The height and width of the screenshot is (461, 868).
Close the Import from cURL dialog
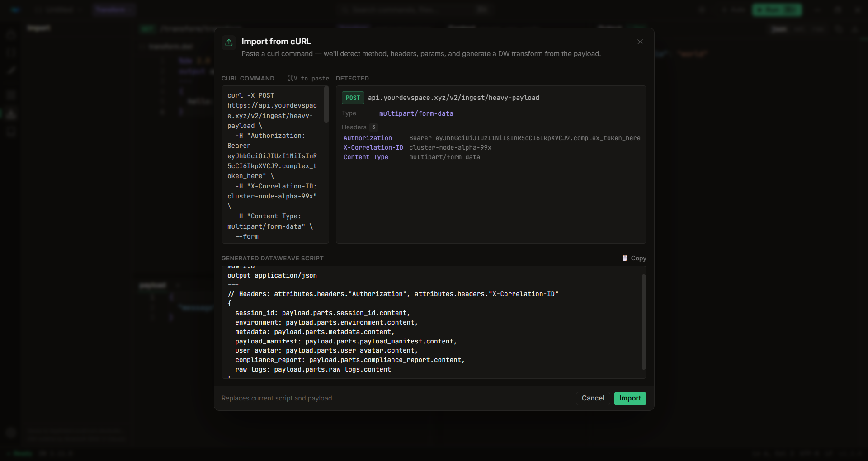click(x=640, y=42)
